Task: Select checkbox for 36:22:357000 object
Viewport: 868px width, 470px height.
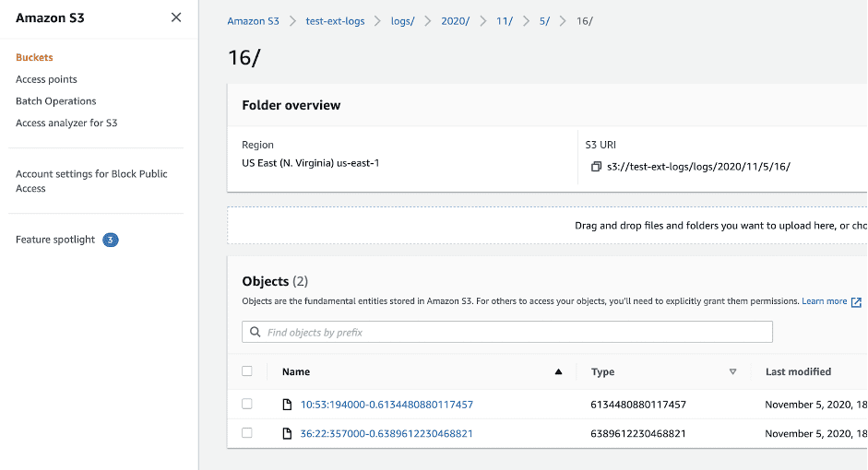Action: (247, 433)
